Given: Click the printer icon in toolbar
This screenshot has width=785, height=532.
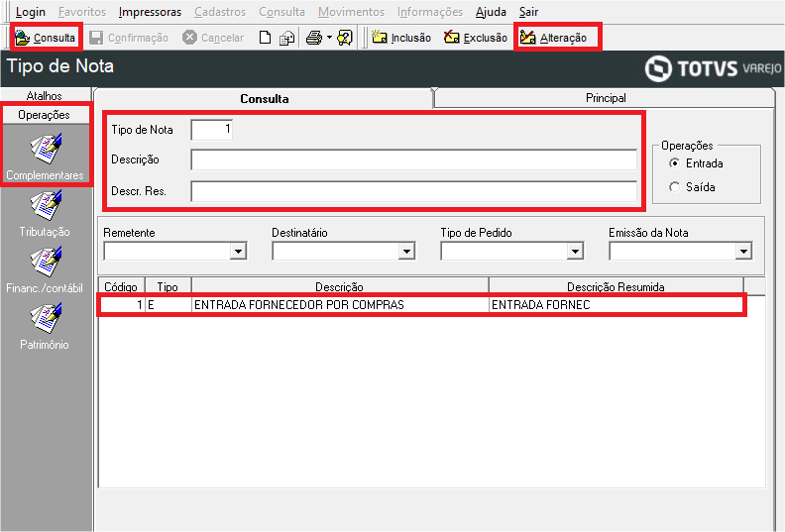Looking at the screenshot, I should pos(314,38).
